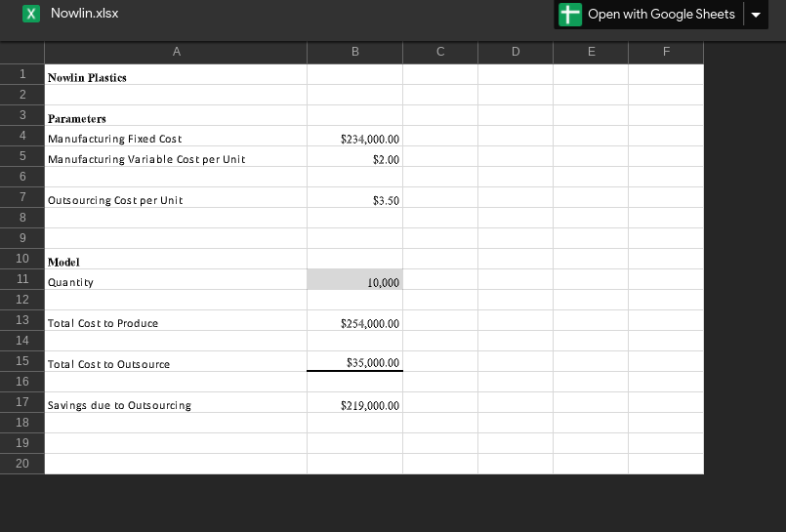The image size is (786, 532).
Task: Select the Quantity label cell
Action: 176,279
